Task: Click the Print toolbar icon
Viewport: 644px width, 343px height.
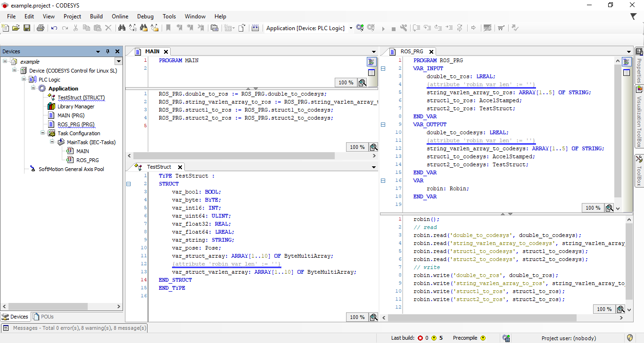Action: click(41, 28)
